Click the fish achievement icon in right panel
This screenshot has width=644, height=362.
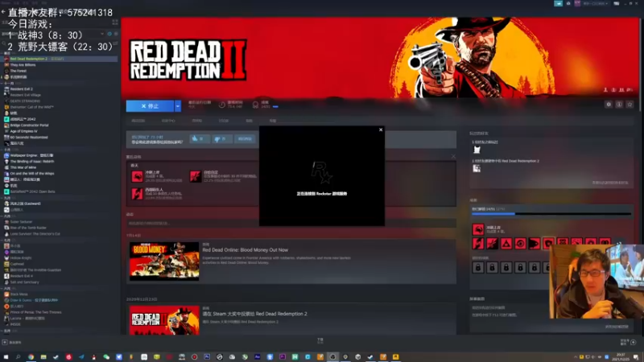pyautogui.click(x=534, y=244)
